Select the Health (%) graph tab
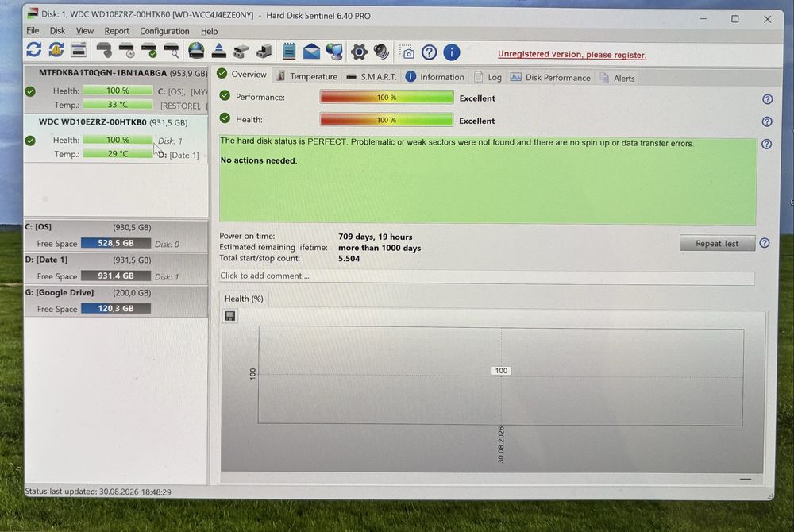Image resolution: width=794 pixels, height=532 pixels. click(x=244, y=299)
